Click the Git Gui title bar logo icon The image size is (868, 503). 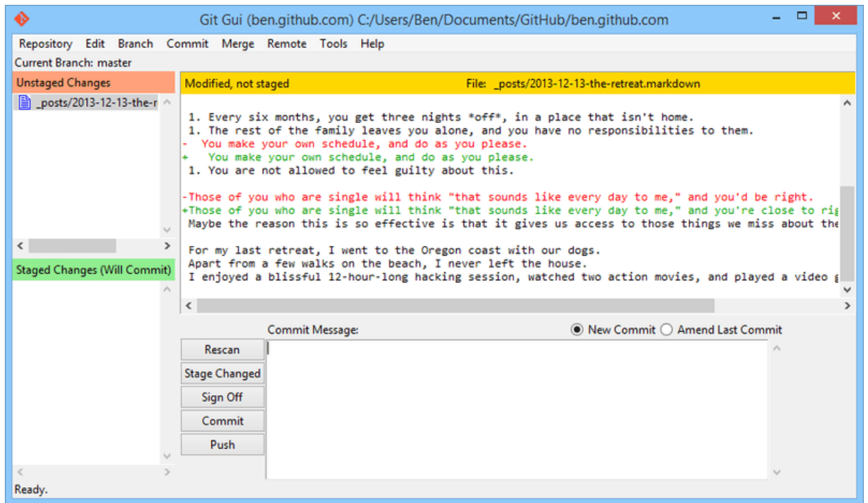point(23,19)
